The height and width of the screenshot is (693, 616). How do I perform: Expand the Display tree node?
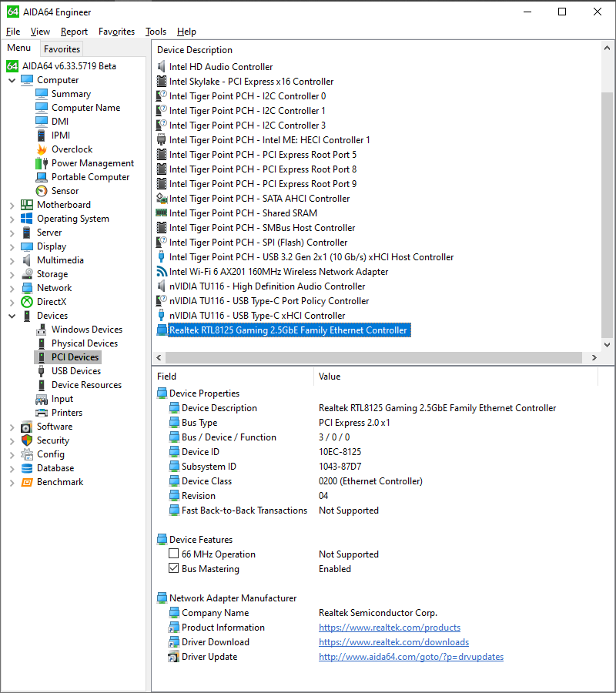click(x=12, y=246)
